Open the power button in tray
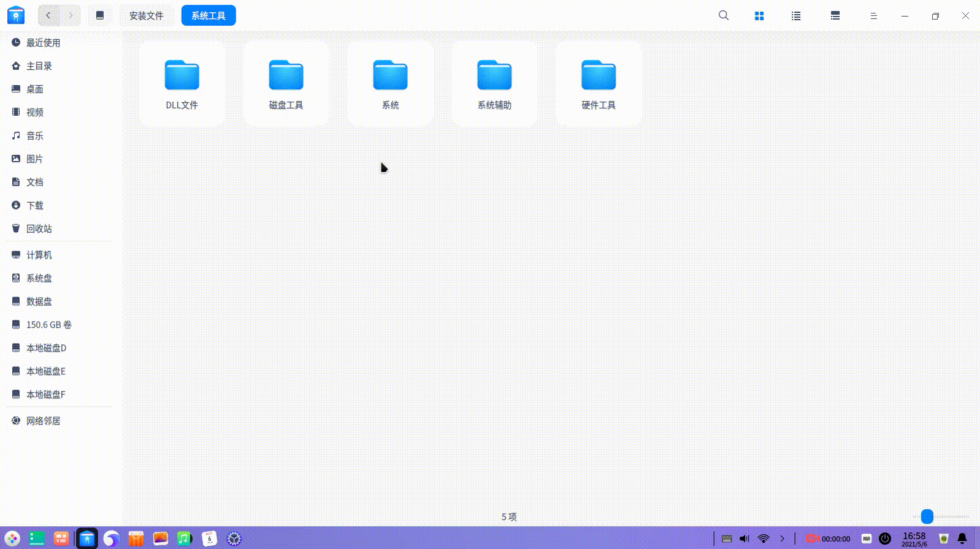 tap(885, 539)
